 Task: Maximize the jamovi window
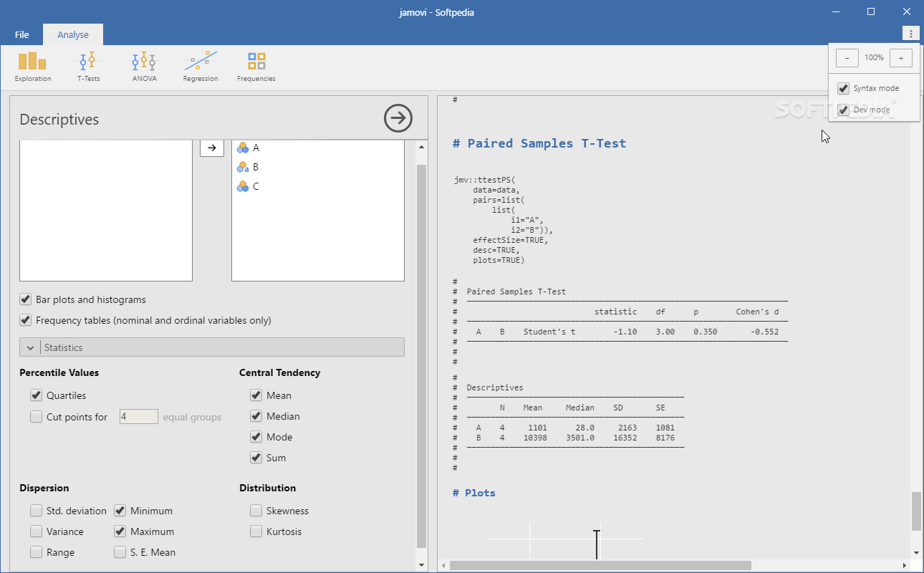tap(871, 11)
